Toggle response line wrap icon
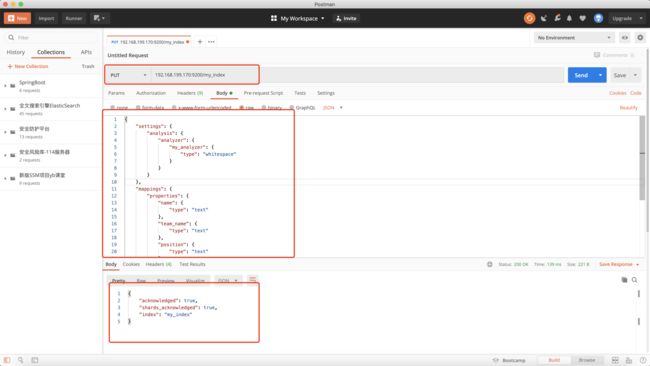The height and width of the screenshot is (366, 650). pos(252,279)
